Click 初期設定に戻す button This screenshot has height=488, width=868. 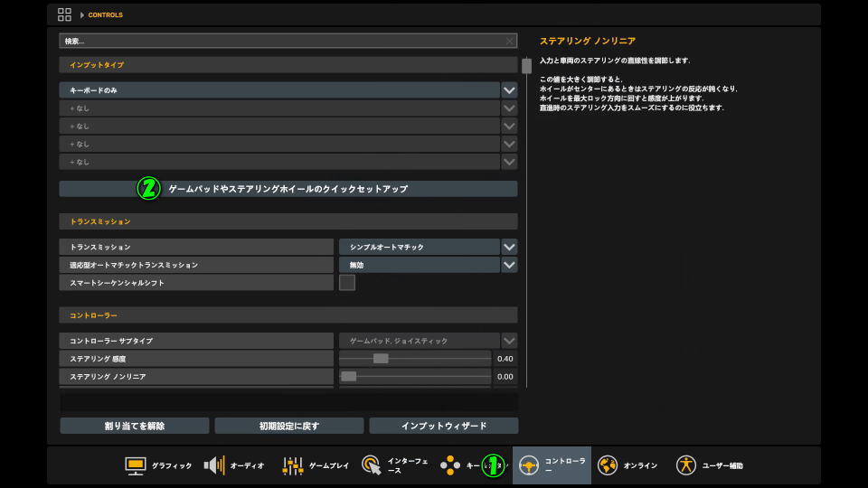pos(289,426)
